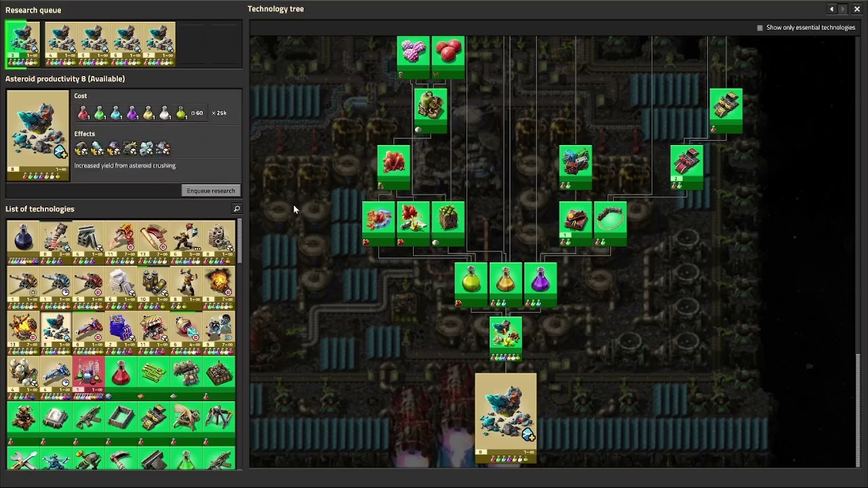Select the purple flask node in tree
Image resolution: width=868 pixels, height=488 pixels.
[x=540, y=285]
